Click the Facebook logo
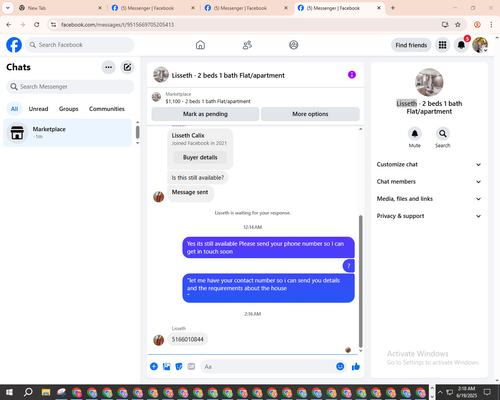This screenshot has height=400, width=500. [14, 45]
